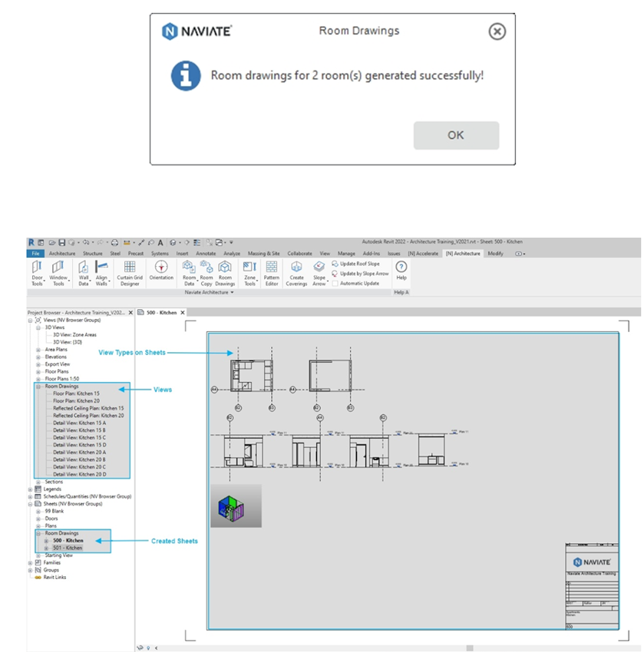The height and width of the screenshot is (652, 644).
Task: Open the Window Tools icon
Action: [58, 273]
